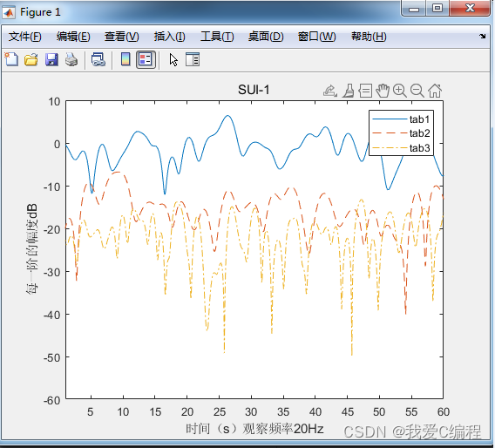Viewport: 495px width, 448px height.
Task: Restore view with the home icon
Action: (435, 91)
